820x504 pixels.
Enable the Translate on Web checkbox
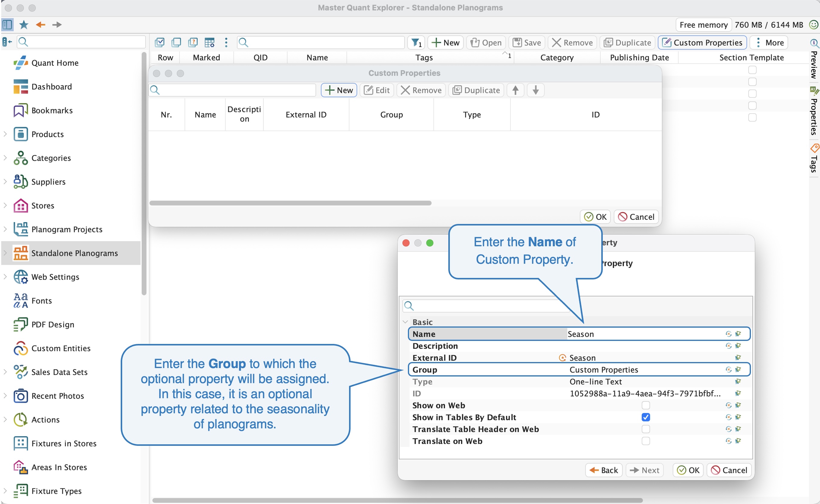click(646, 441)
